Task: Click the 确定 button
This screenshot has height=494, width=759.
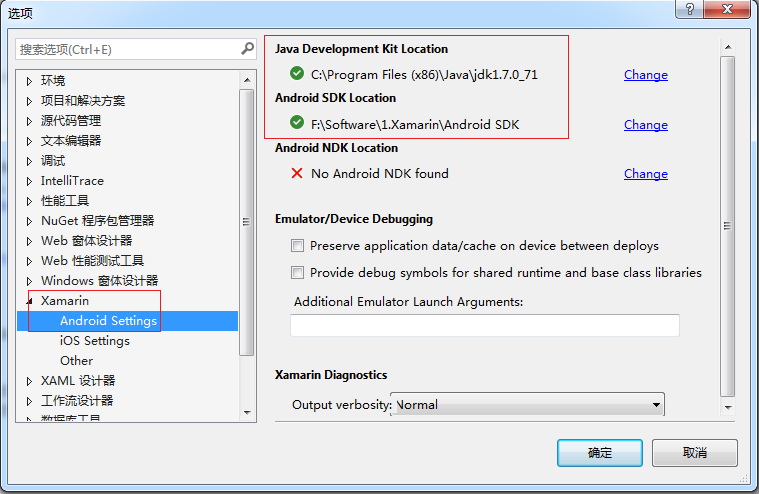Action: coord(600,453)
